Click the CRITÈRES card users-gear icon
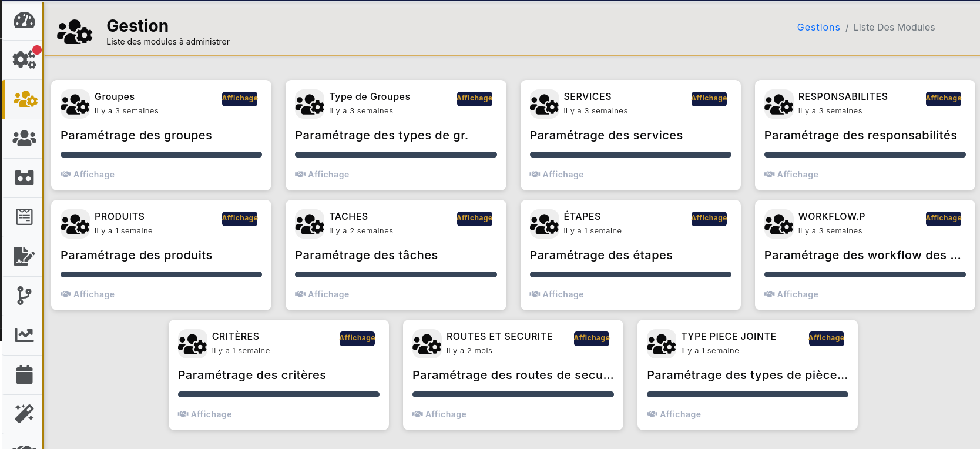The image size is (980, 449). tap(193, 344)
